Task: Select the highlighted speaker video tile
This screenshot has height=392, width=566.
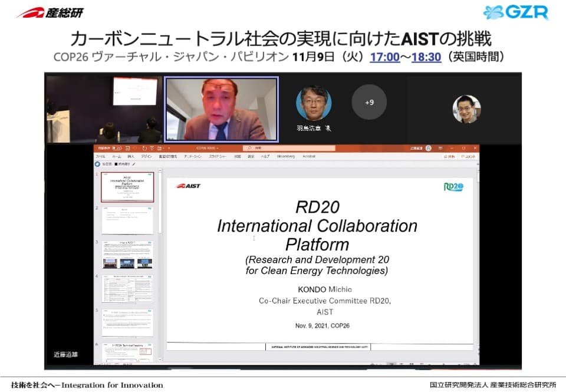Action: (x=221, y=109)
